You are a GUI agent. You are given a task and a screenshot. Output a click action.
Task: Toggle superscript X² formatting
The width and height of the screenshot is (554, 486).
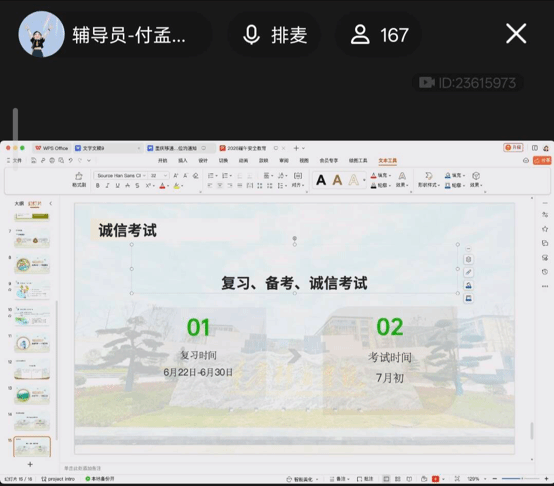pos(148,185)
